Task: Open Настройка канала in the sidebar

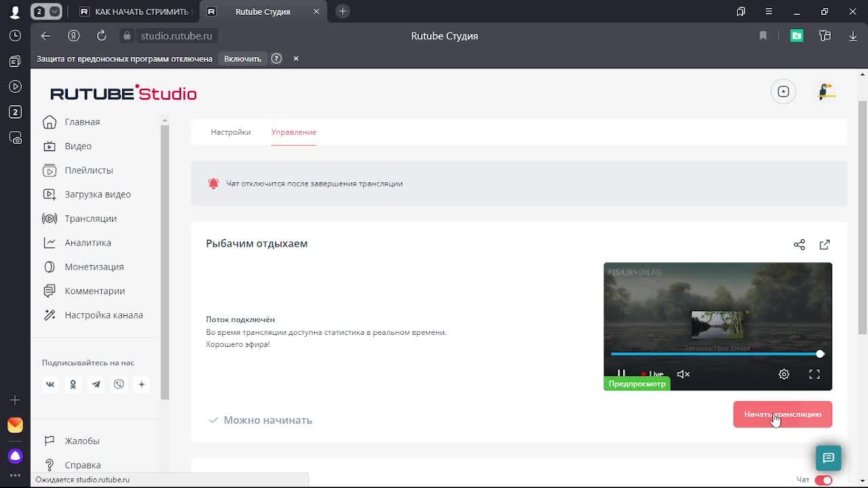Action: pyautogui.click(x=104, y=315)
